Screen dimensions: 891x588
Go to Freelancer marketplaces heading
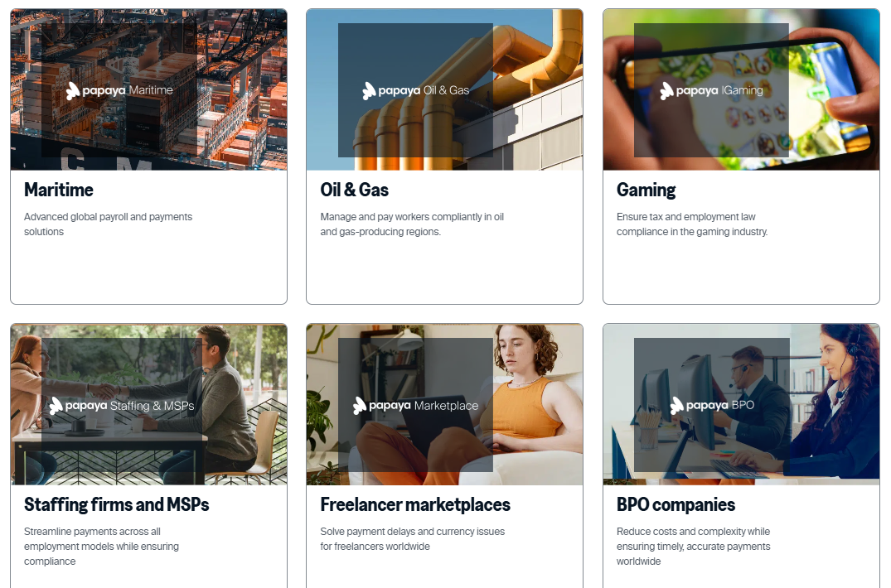[415, 504]
